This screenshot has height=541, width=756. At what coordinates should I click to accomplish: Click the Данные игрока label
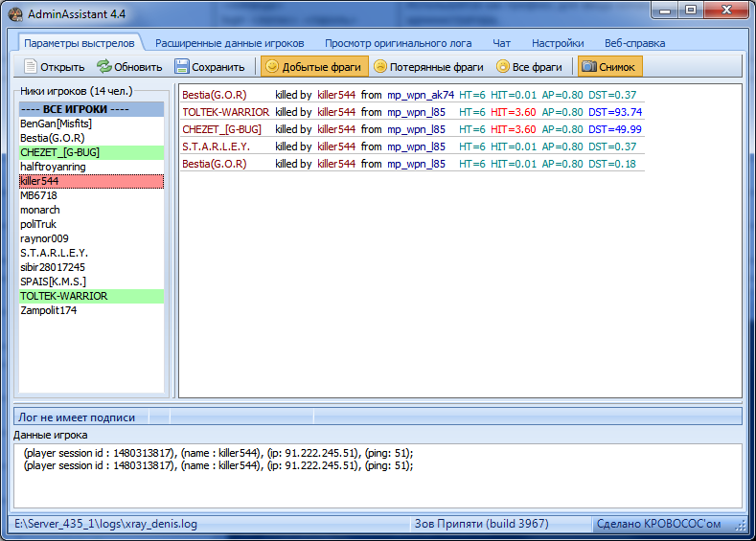pos(51,435)
